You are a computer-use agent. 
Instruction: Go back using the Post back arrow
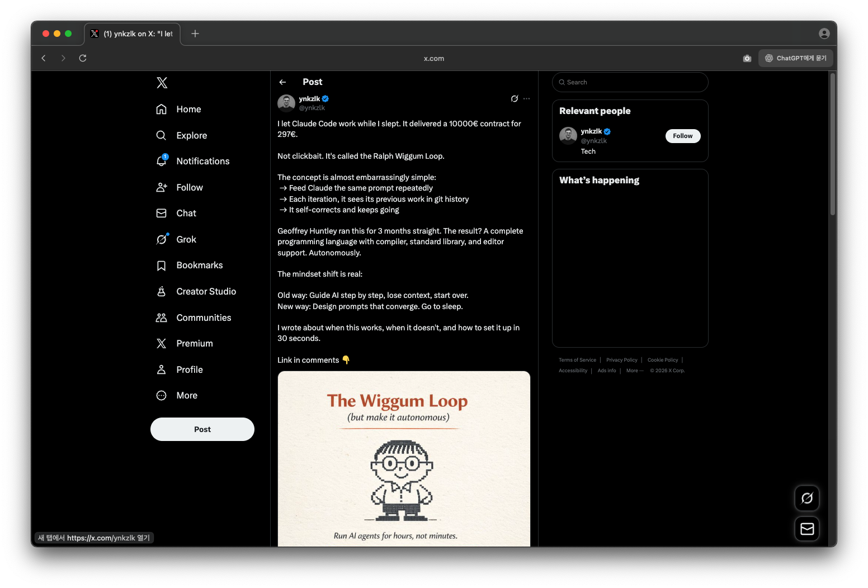tap(282, 82)
